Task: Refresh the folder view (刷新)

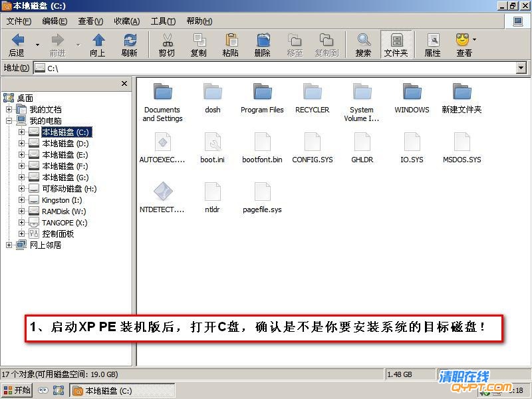Action: (x=130, y=45)
